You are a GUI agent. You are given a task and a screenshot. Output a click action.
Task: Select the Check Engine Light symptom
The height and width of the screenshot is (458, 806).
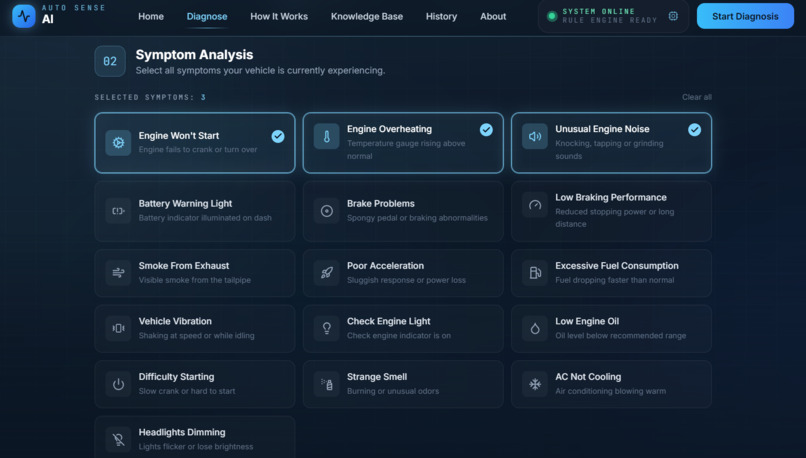tap(403, 328)
